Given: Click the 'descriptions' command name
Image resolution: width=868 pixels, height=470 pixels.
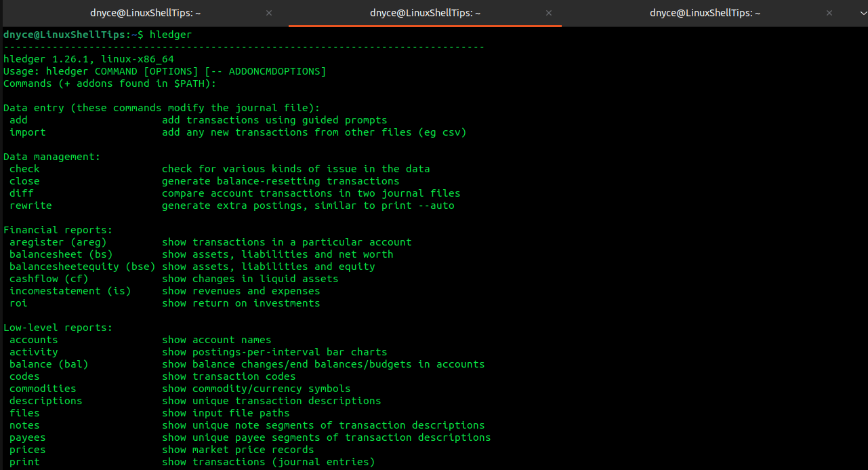Looking at the screenshot, I should [x=46, y=401].
